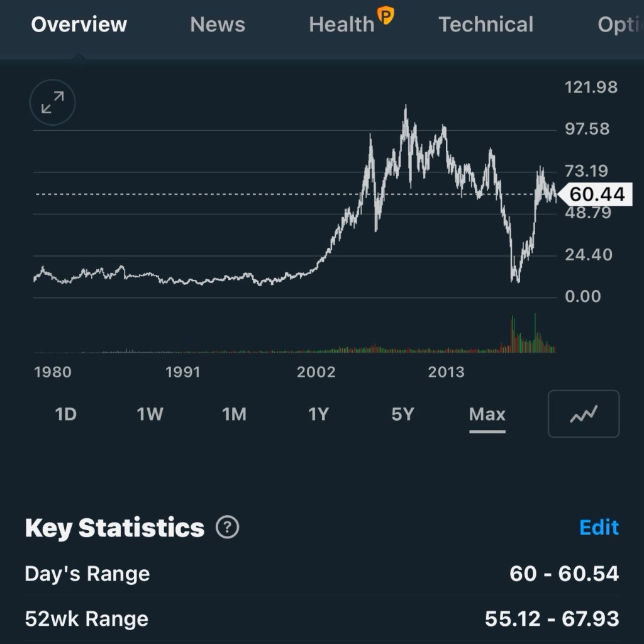Tap the orange premium badge on Health

click(x=385, y=15)
